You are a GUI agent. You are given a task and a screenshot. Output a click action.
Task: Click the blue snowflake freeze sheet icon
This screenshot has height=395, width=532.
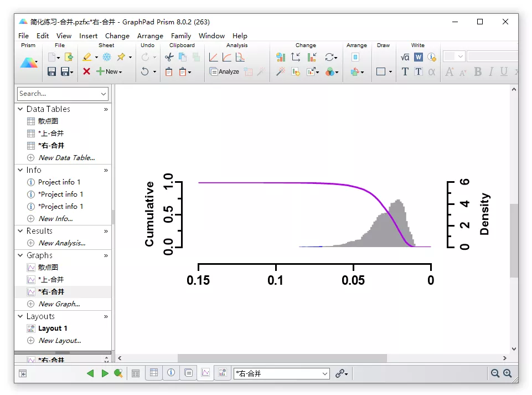click(x=107, y=57)
